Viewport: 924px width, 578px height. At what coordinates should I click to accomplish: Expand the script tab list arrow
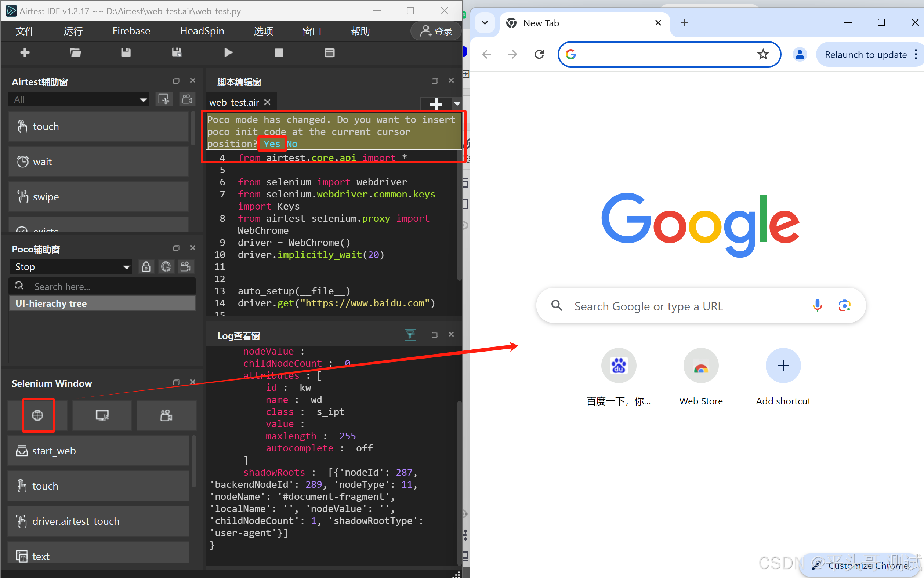pyautogui.click(x=457, y=103)
